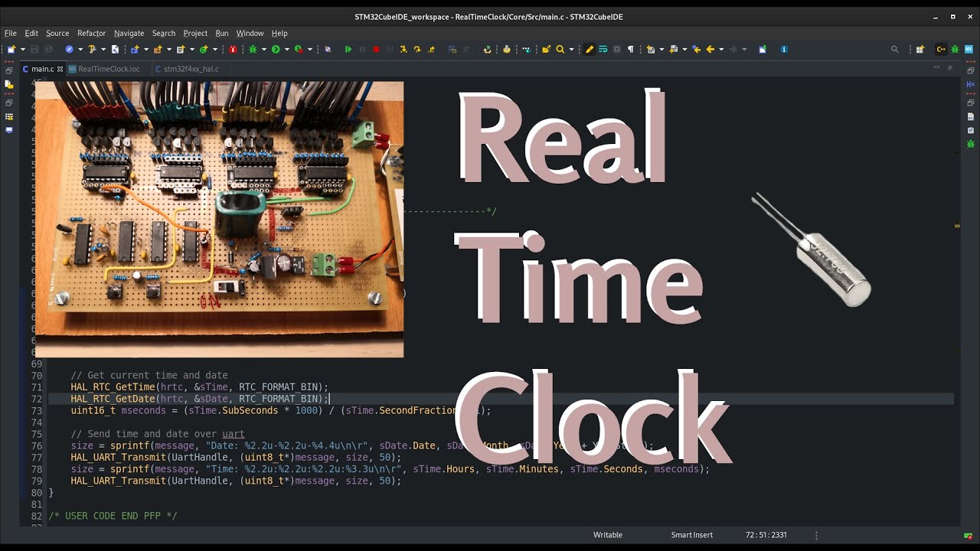Click the Suspend pause icon
Viewport: 980px width, 551px height.
(x=362, y=49)
